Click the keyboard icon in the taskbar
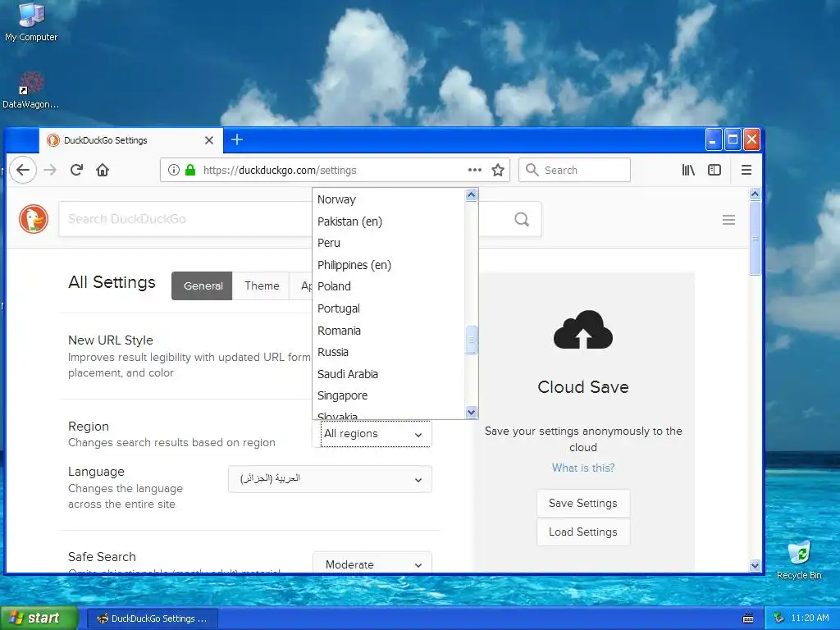The image size is (840, 630). (x=748, y=619)
